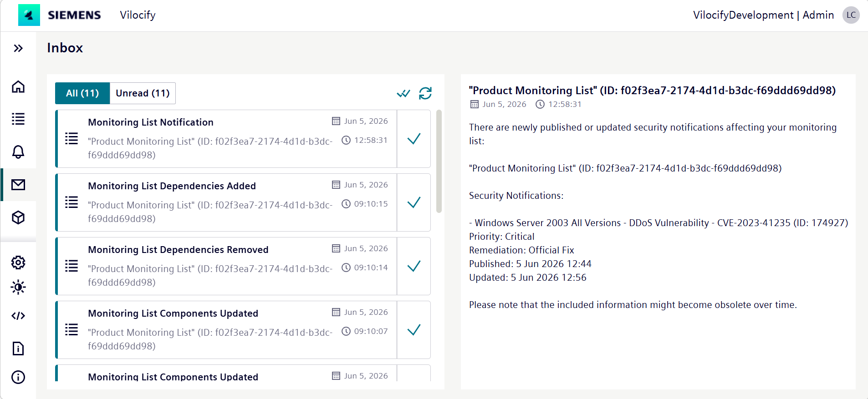The image size is (868, 399).
Task: Click the Priority: Critical line
Action: (502, 237)
